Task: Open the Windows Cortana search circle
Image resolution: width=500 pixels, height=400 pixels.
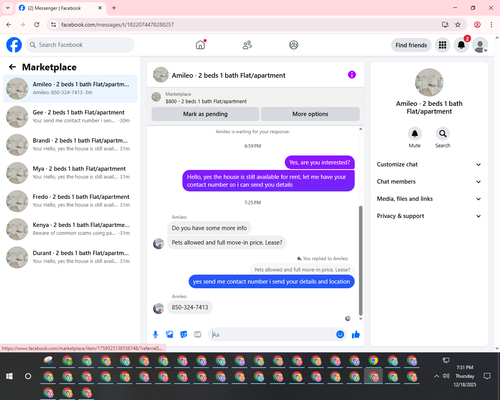Action: 28,376
